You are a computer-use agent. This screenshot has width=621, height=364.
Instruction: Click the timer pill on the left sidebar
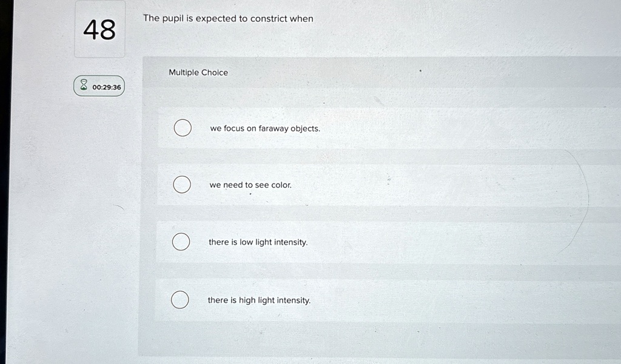coord(99,85)
